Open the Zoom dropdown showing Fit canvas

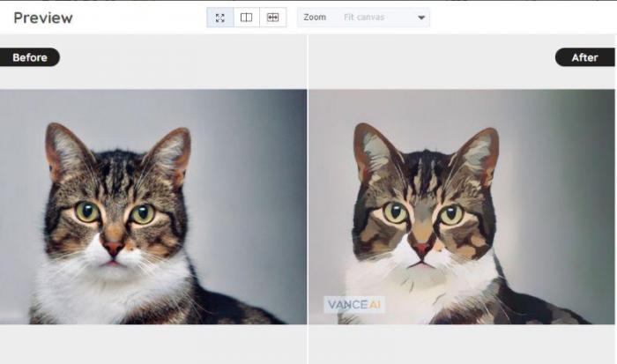pos(363,18)
